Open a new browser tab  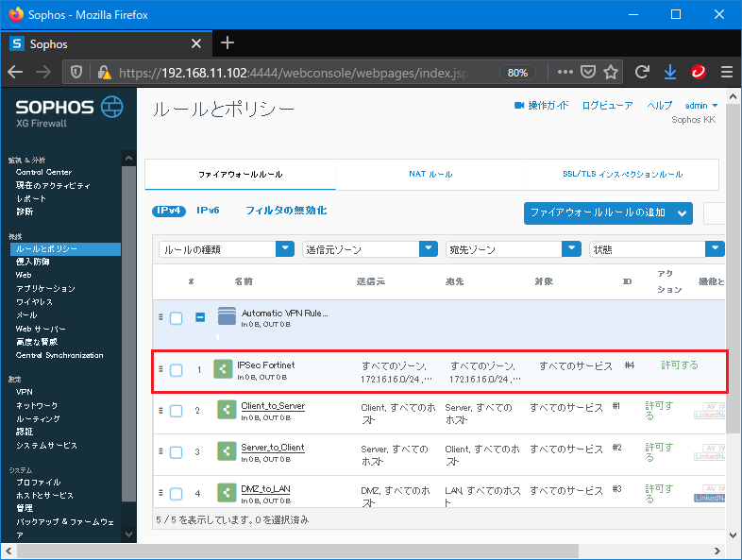[x=228, y=43]
